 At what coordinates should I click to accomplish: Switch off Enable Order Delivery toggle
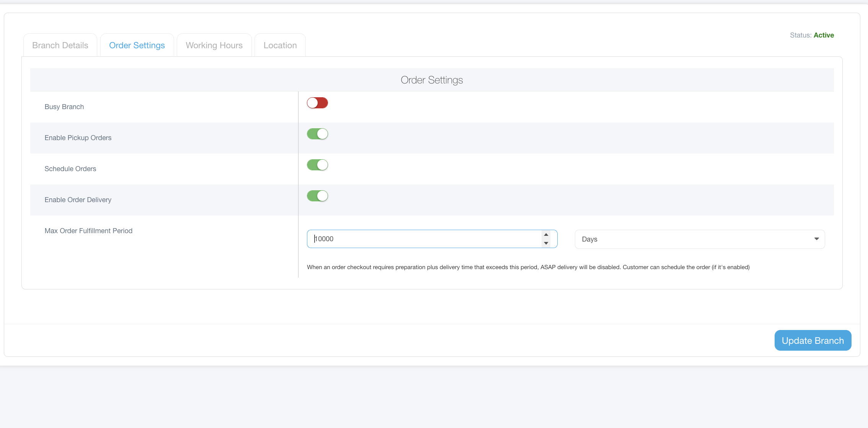317,196
